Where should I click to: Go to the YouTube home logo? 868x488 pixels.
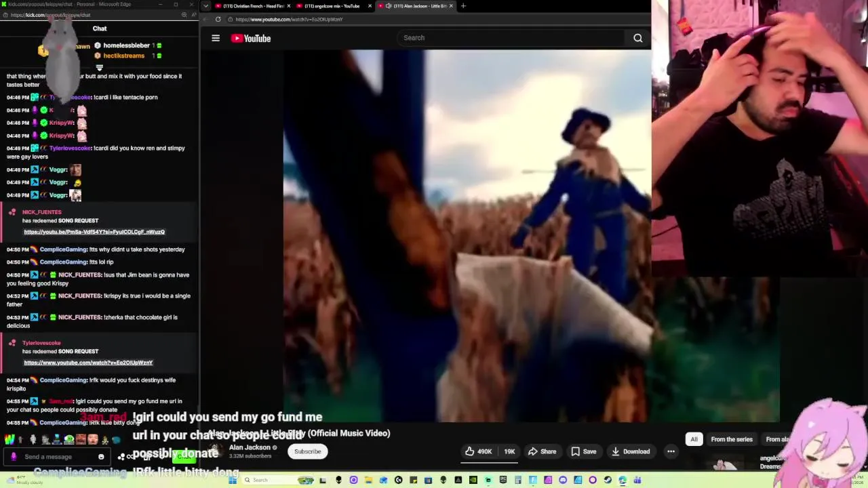click(x=251, y=39)
